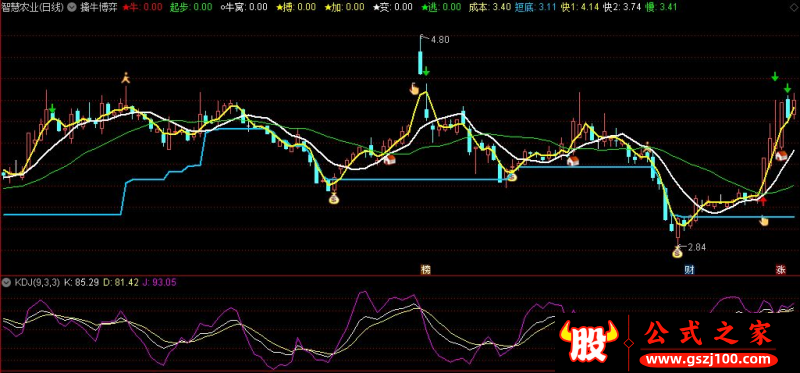This screenshot has width=800, height=373.
Task: Open the 擒牛博弈 indicator name
Action: tap(98, 7)
